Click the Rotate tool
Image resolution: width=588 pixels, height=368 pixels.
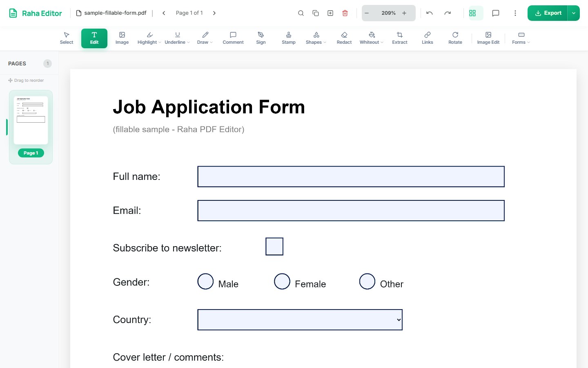point(455,38)
